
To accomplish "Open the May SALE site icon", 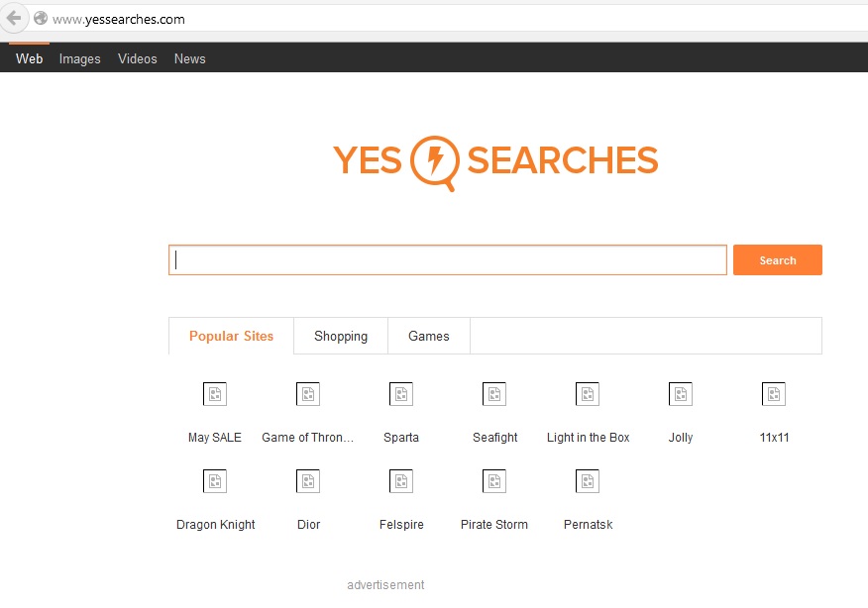I will click(x=215, y=394).
